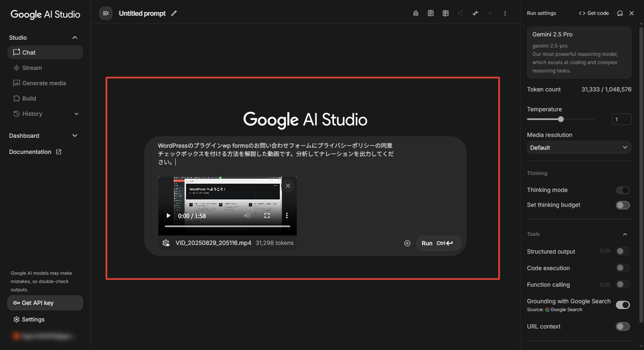Click the 31,298 tokens label

pos(274,243)
